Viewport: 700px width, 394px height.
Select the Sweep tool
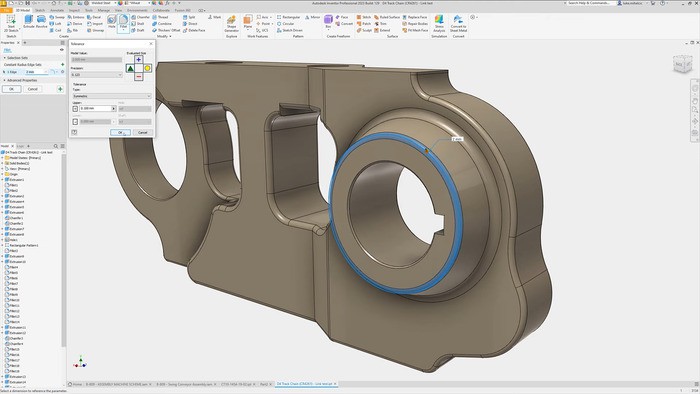point(57,17)
